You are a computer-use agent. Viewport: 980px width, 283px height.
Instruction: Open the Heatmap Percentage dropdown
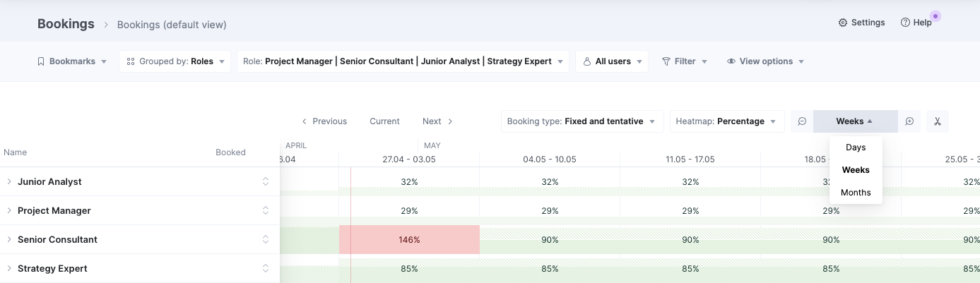(x=726, y=121)
